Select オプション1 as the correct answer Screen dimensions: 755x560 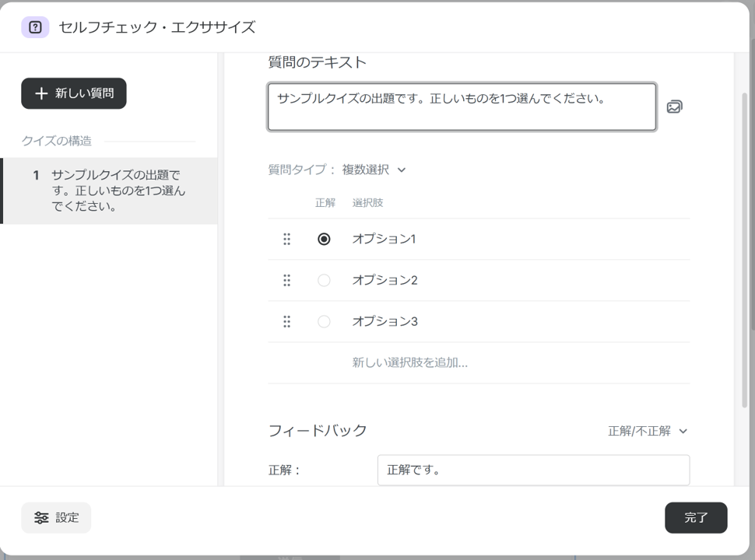tap(324, 240)
